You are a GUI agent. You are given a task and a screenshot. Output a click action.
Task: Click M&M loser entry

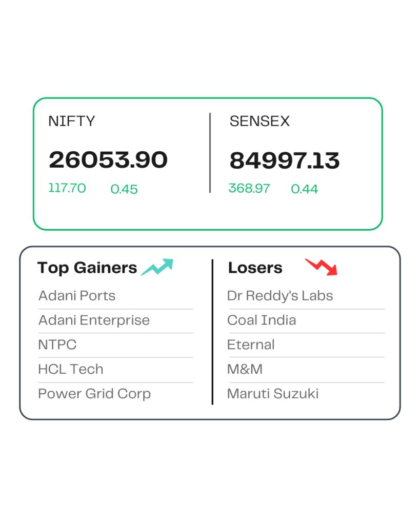[245, 369]
